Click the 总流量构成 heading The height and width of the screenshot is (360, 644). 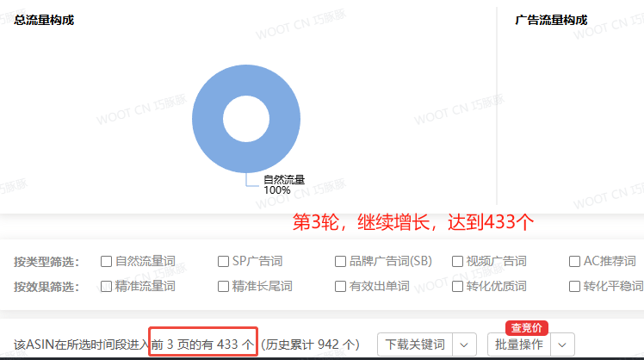(44, 20)
